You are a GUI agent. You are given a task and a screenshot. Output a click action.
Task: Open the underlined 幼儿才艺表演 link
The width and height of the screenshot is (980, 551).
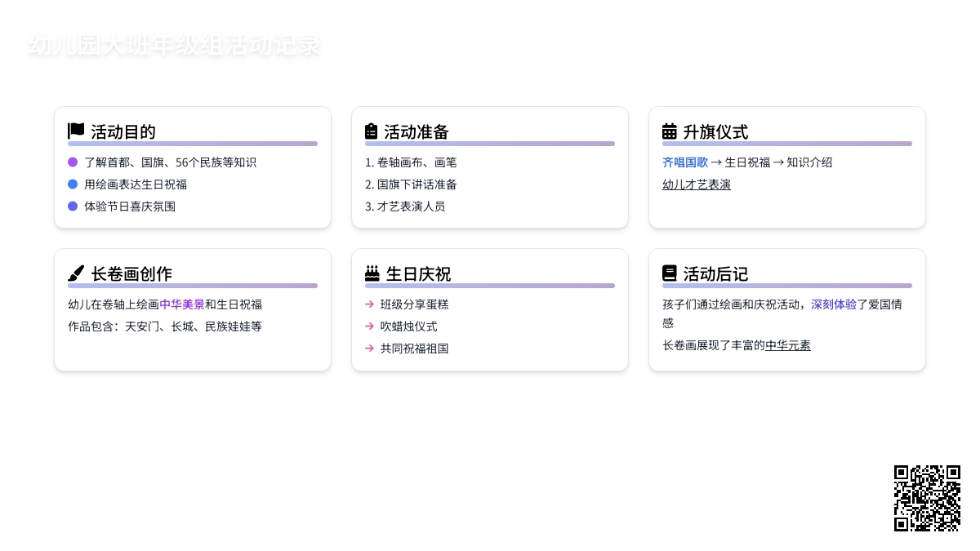pyautogui.click(x=696, y=184)
